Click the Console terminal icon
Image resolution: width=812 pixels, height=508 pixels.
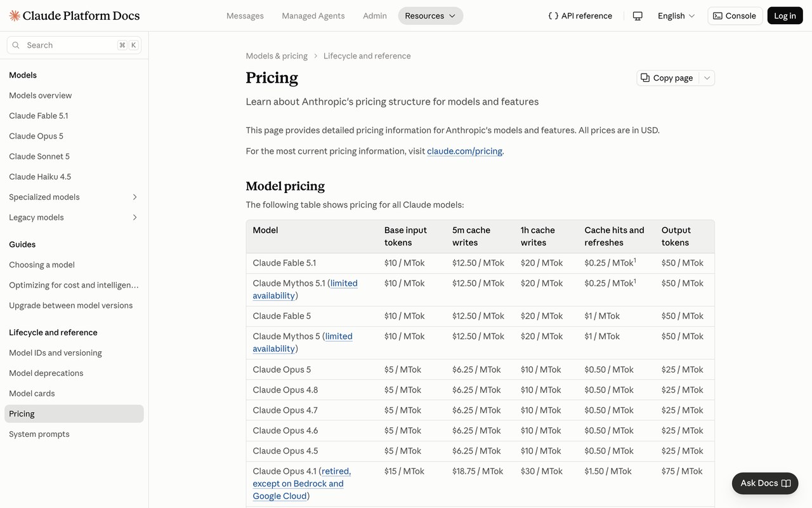point(717,16)
